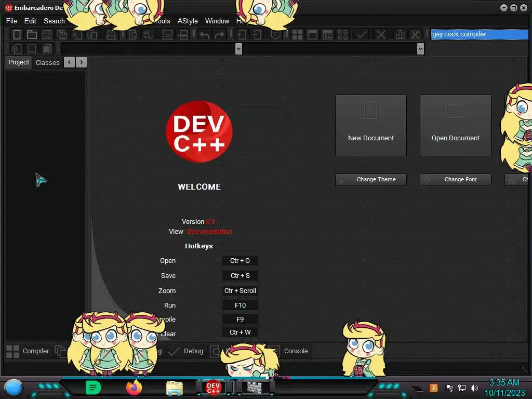Click the left tab-scroll arrow button
The width and height of the screenshot is (532, 399).
coord(69,62)
